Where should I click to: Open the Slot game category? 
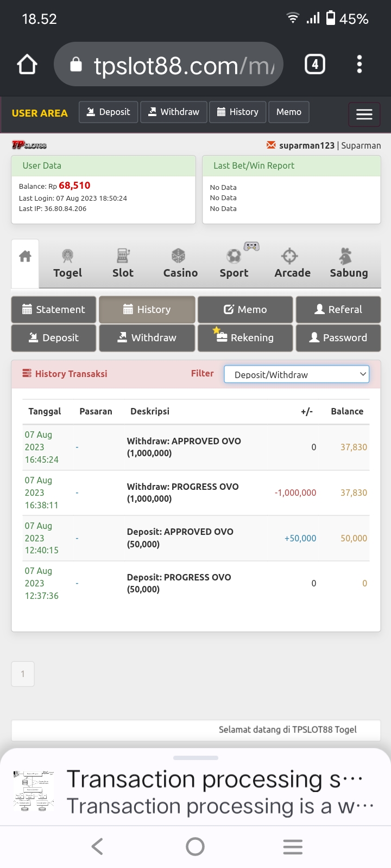(x=123, y=264)
